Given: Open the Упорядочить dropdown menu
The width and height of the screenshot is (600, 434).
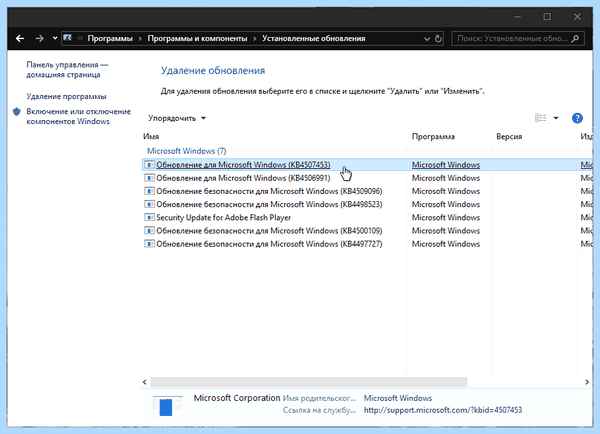Looking at the screenshot, I should tap(177, 118).
